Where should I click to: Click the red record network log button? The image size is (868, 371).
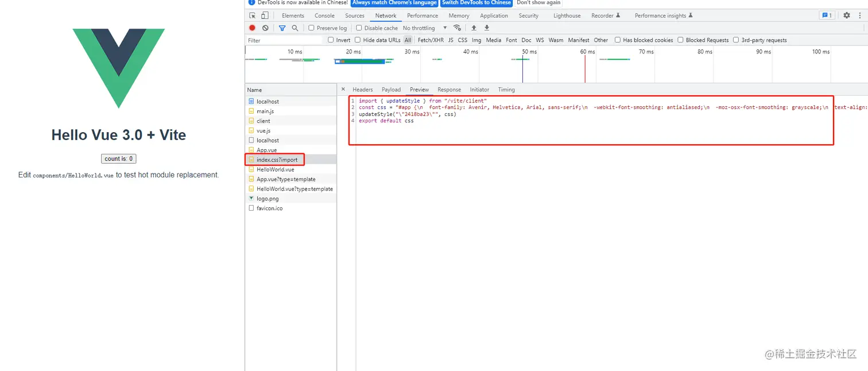click(x=252, y=28)
